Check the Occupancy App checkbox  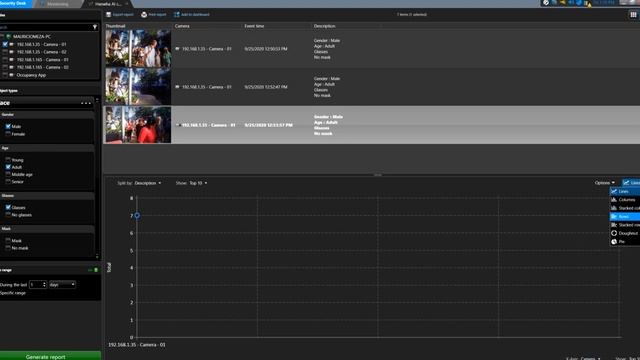pyautogui.click(x=5, y=75)
